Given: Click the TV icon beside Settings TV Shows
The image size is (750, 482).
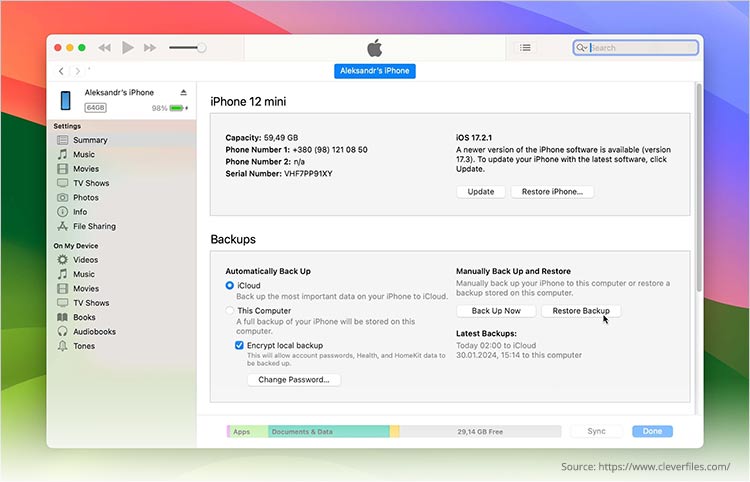Looking at the screenshot, I should [x=62, y=183].
